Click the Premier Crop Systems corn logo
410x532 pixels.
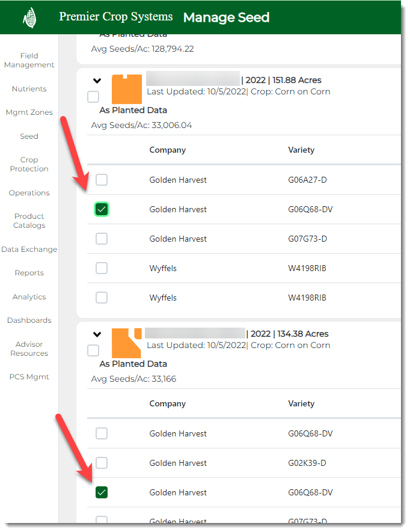30,17
